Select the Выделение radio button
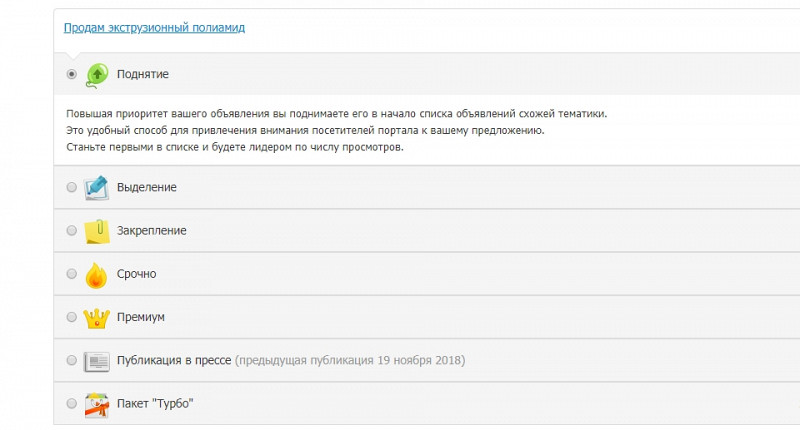The image size is (800, 430). 71,187
